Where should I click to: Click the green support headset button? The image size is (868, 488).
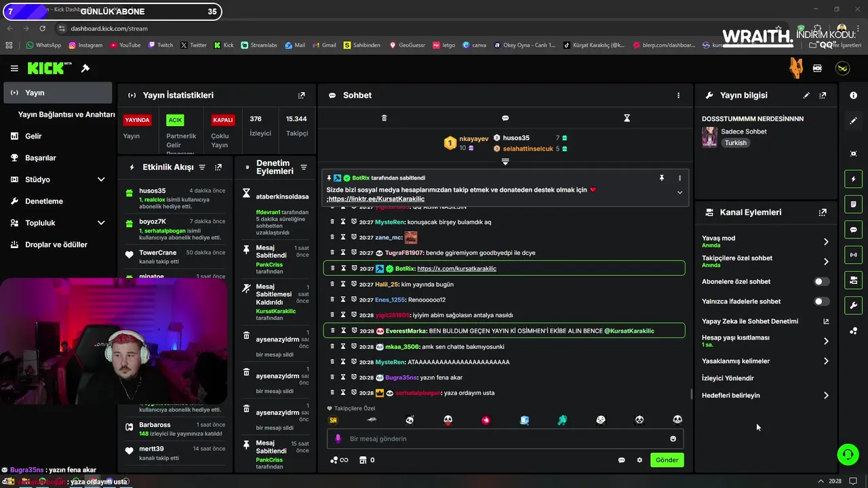[848, 454]
